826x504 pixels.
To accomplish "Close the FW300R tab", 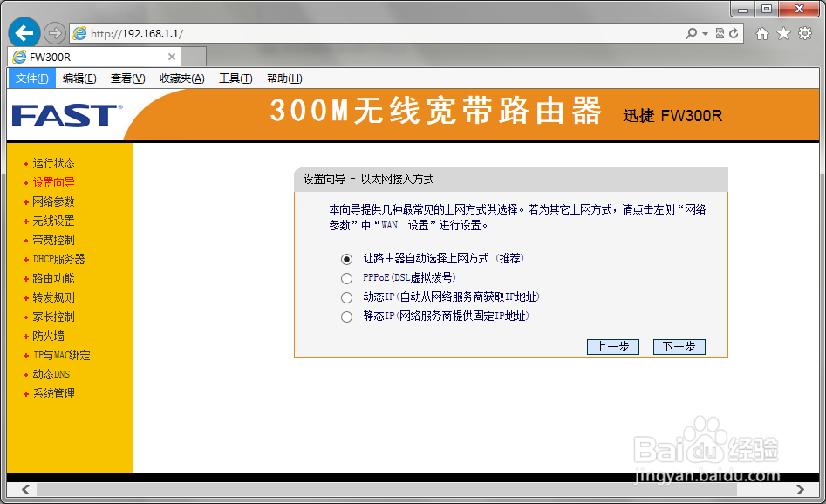I will coord(172,57).
